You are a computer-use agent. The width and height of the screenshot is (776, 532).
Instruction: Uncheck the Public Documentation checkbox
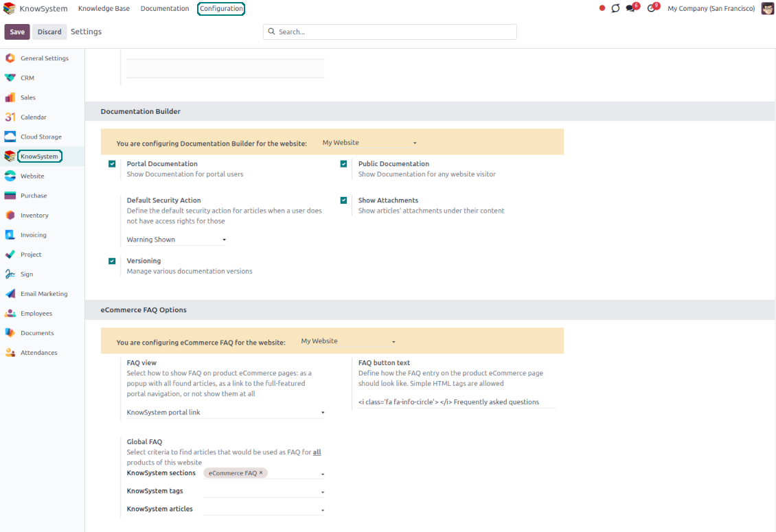(x=343, y=164)
